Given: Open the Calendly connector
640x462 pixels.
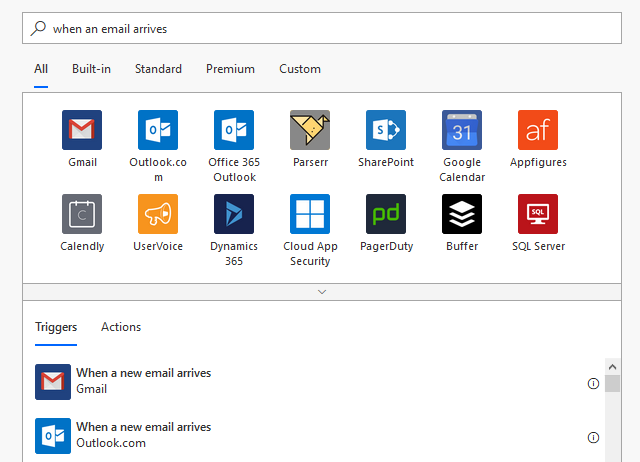Looking at the screenshot, I should [82, 214].
